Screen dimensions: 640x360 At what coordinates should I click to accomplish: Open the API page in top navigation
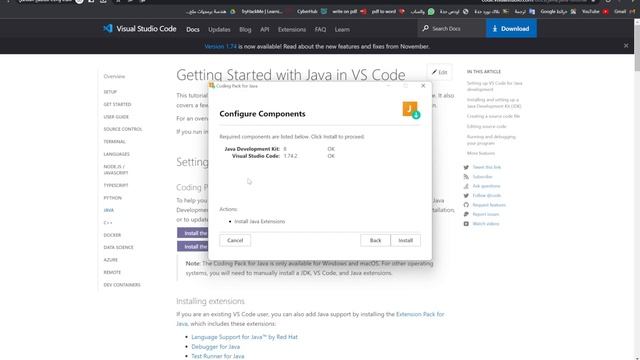pos(265,29)
